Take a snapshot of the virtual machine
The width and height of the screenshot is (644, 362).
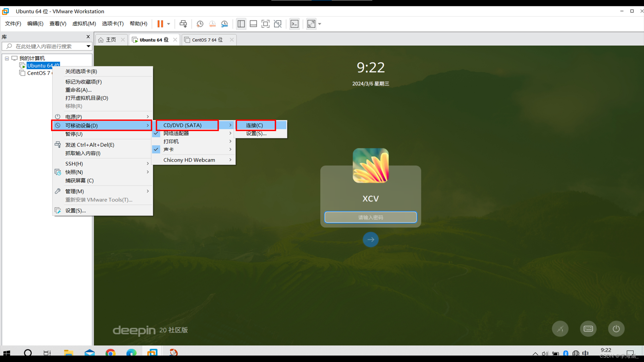[200, 23]
